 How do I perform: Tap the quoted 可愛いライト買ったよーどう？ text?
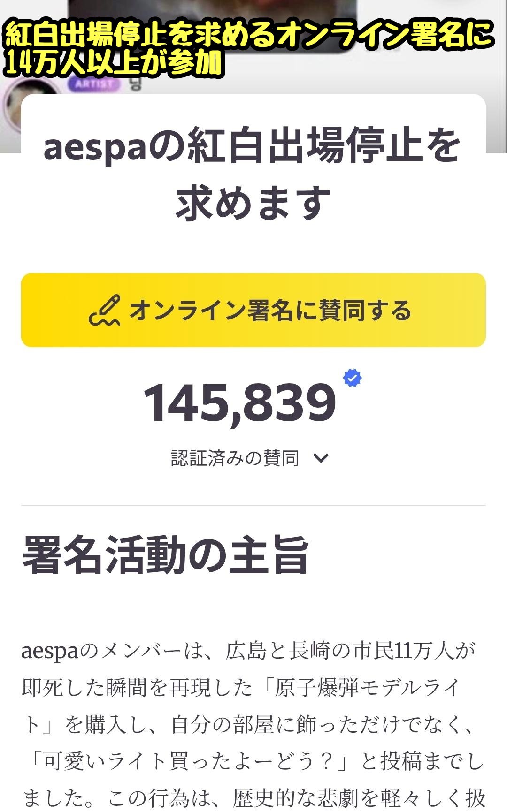pos(188,761)
